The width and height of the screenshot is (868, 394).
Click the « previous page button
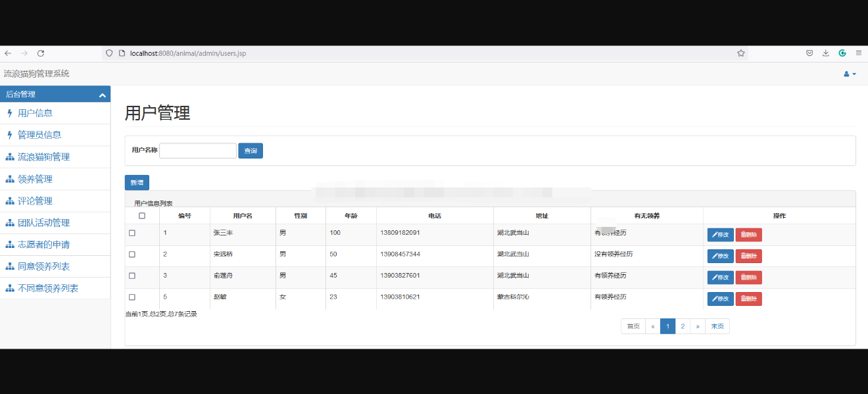pyautogui.click(x=653, y=326)
